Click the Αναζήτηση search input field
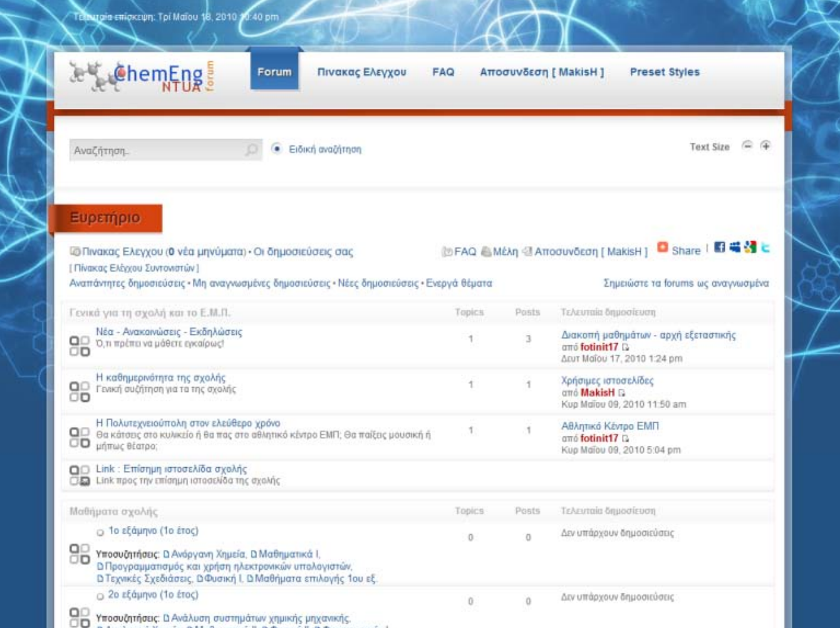840x628 pixels. 157,150
